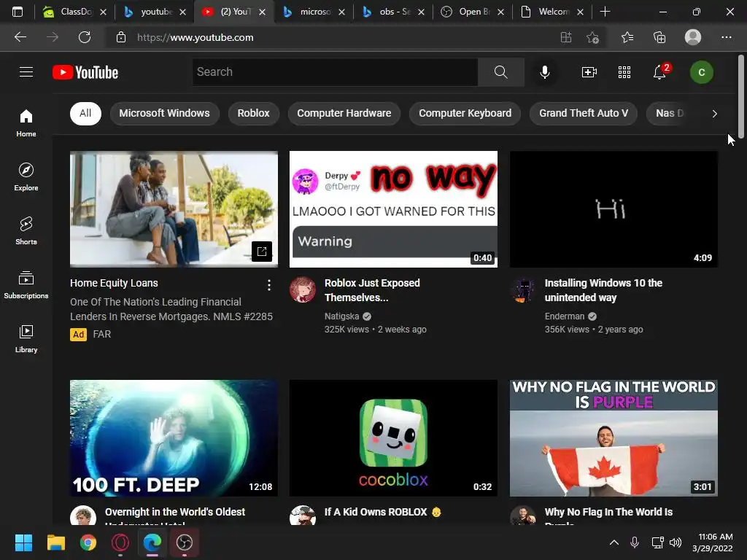Open Edge Collections icon
The height and width of the screenshot is (560, 747).
659,37
